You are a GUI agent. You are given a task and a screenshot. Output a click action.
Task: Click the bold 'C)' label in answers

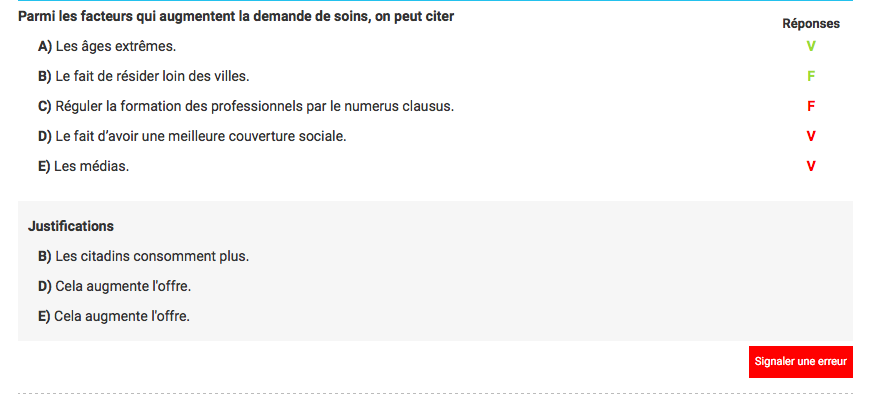pyautogui.click(x=45, y=107)
